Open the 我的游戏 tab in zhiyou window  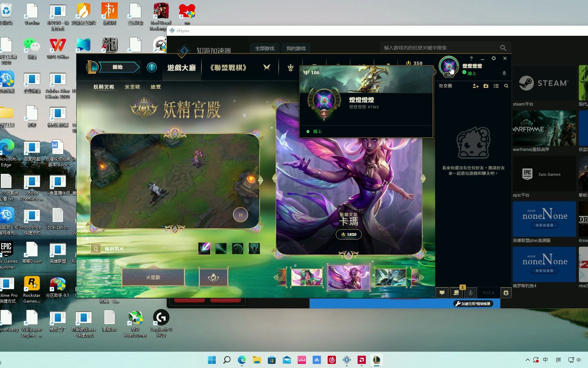pos(296,48)
